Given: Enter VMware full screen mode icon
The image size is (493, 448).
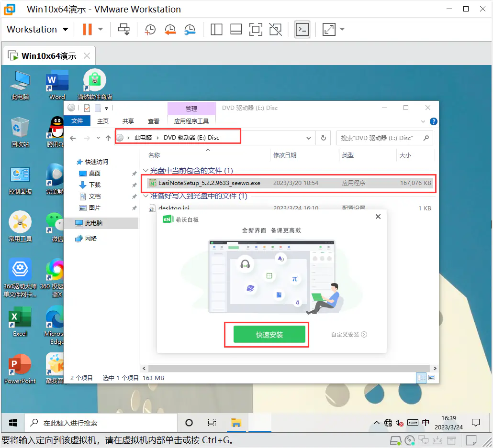Looking at the screenshot, I should (x=256, y=30).
